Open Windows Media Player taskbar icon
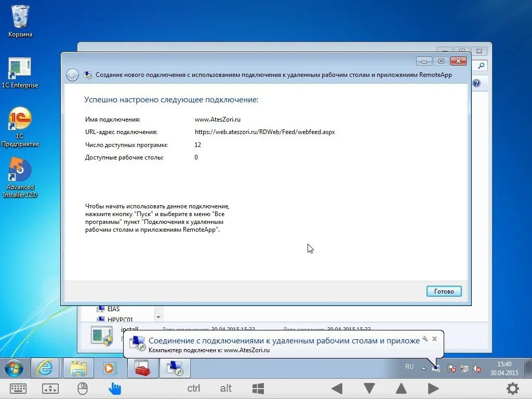This screenshot has width=532, height=399. tap(109, 368)
